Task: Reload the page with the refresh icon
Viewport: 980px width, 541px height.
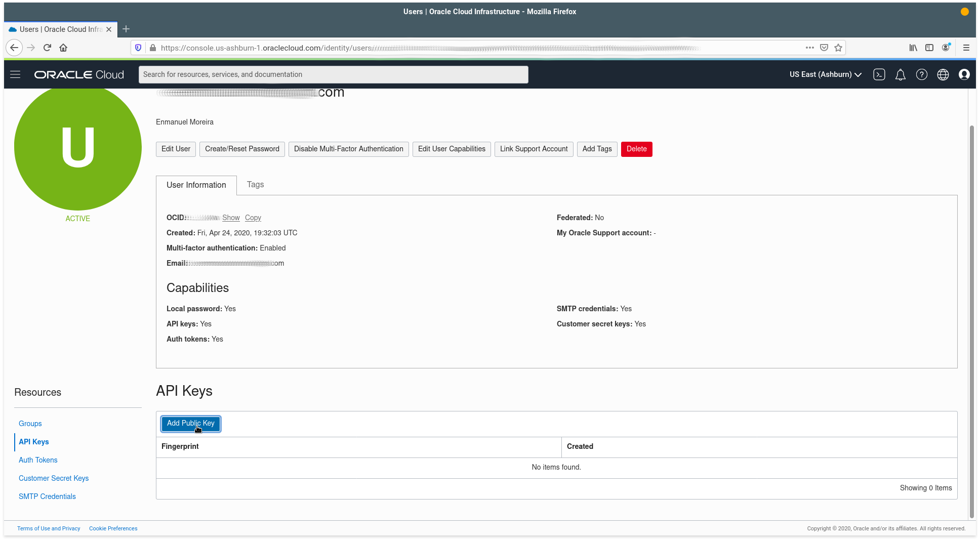Action: coord(47,48)
